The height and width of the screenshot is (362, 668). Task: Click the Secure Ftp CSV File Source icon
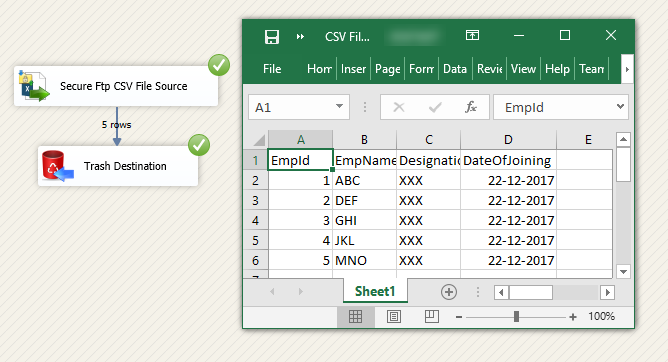(x=33, y=86)
